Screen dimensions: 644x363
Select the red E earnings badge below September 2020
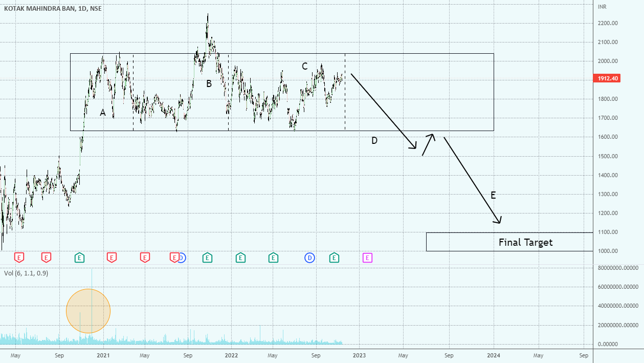[46, 258]
